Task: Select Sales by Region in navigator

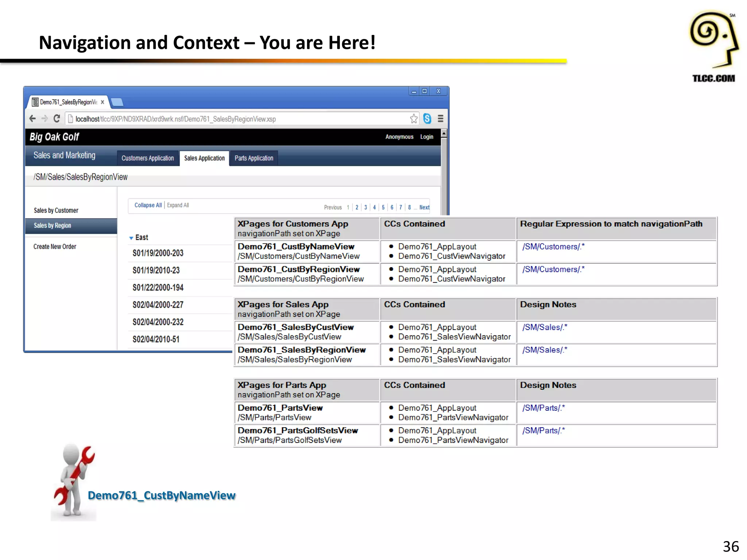Action: click(71, 226)
